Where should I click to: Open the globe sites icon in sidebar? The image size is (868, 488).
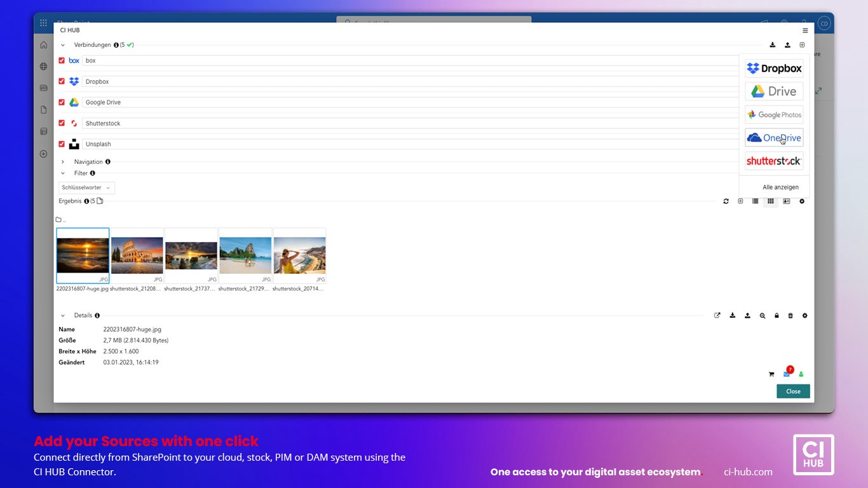click(44, 66)
